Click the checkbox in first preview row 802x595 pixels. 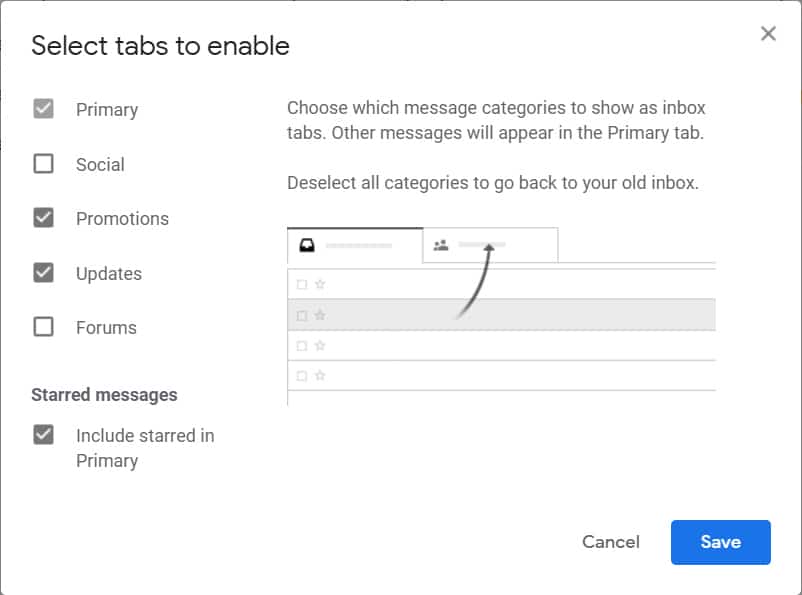point(302,284)
